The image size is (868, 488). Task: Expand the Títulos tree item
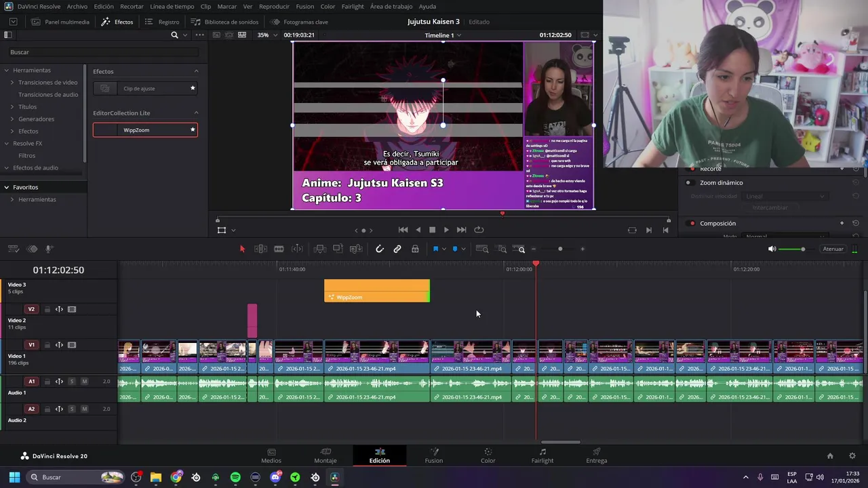(12, 106)
